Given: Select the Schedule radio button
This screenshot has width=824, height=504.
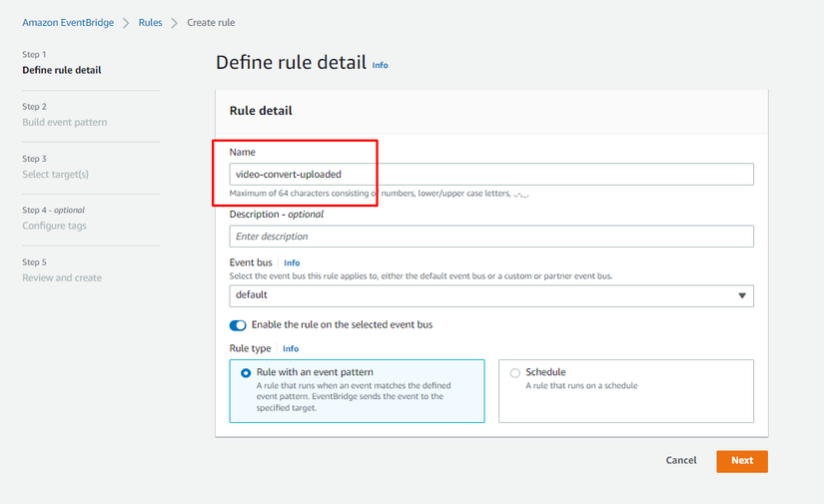Looking at the screenshot, I should [514, 373].
